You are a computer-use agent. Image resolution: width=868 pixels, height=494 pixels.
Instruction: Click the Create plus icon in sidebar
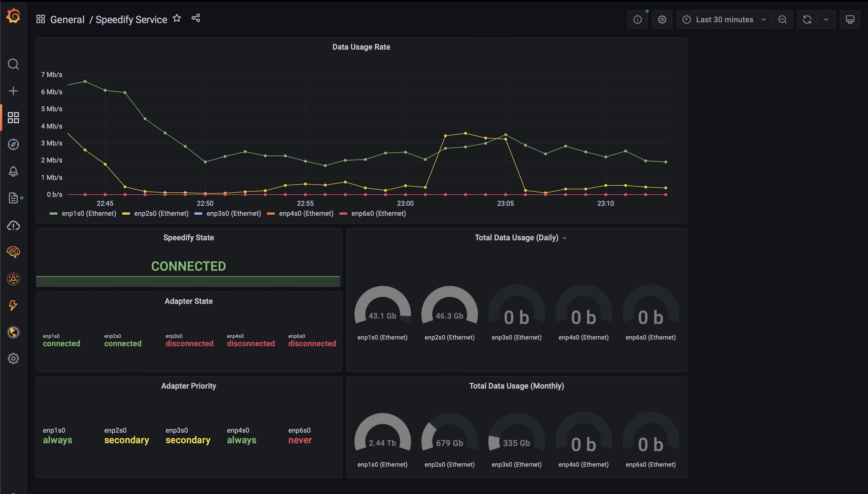(13, 91)
